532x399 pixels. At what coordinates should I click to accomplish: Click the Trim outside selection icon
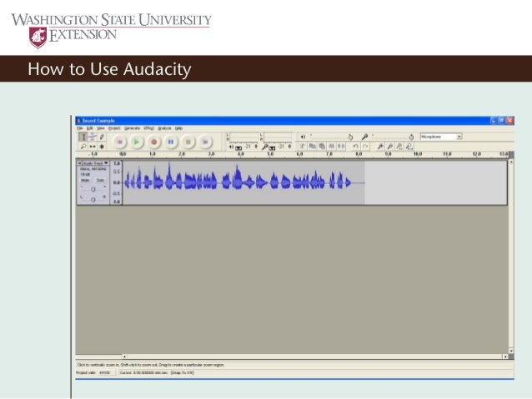332,146
